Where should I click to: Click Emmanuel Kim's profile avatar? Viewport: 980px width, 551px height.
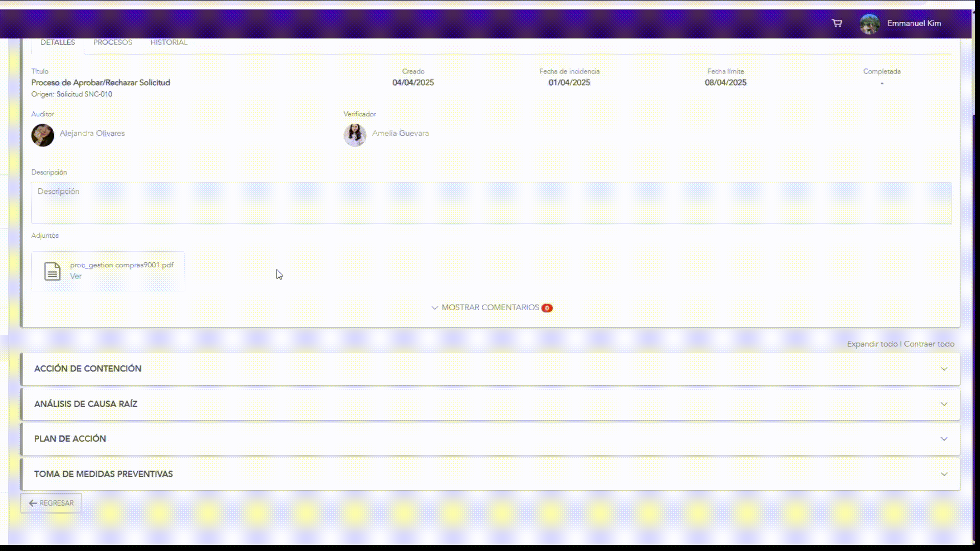click(x=869, y=23)
